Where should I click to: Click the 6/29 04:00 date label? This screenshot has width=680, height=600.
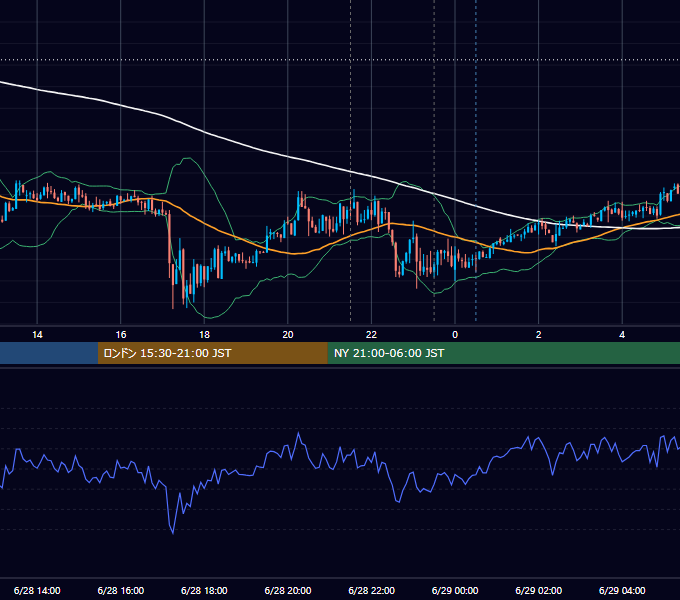coord(622,590)
